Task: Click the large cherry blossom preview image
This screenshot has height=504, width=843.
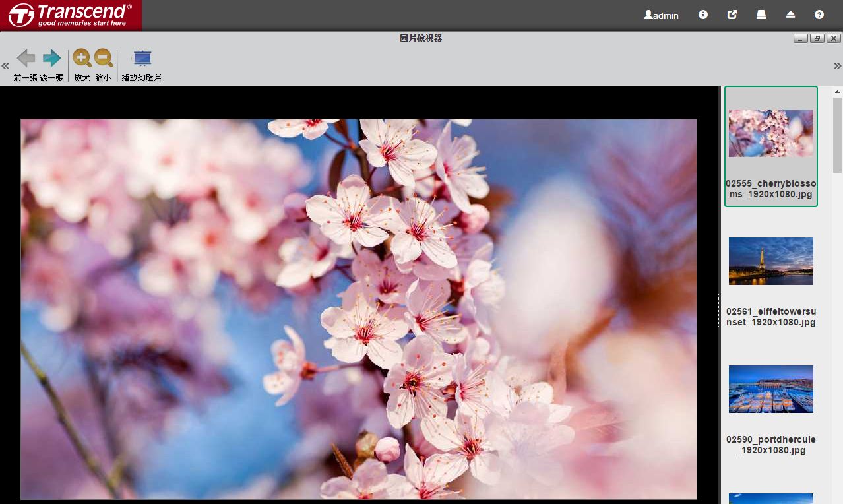Action: pos(359,309)
